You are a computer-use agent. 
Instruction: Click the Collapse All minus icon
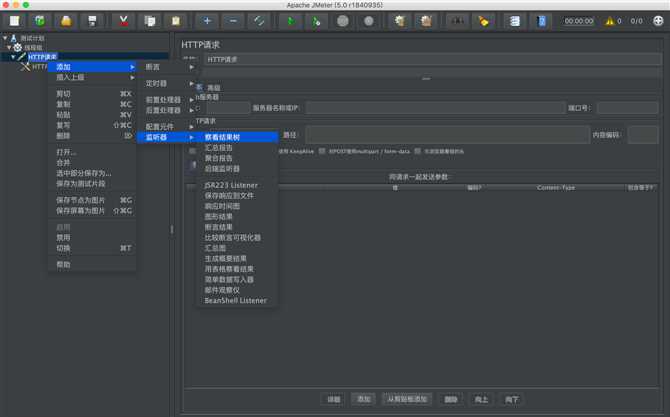(233, 21)
